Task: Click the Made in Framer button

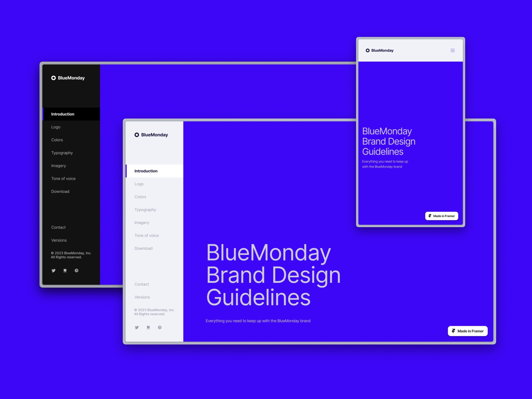Action: click(468, 331)
